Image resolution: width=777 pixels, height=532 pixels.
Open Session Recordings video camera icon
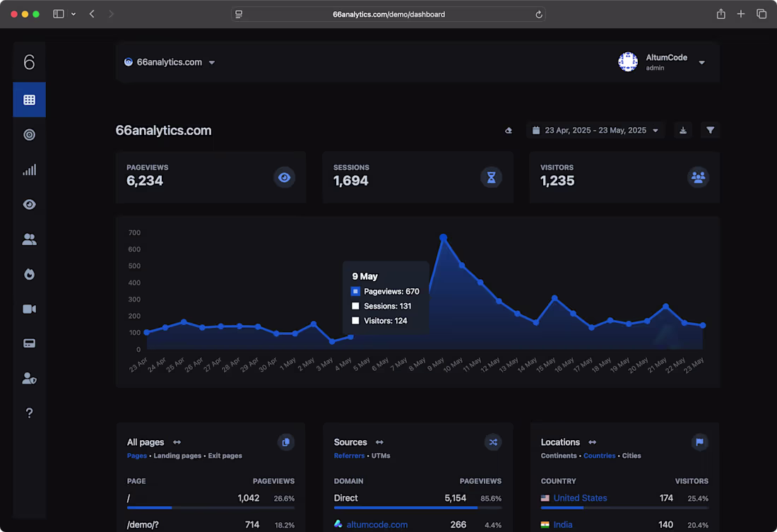29,308
